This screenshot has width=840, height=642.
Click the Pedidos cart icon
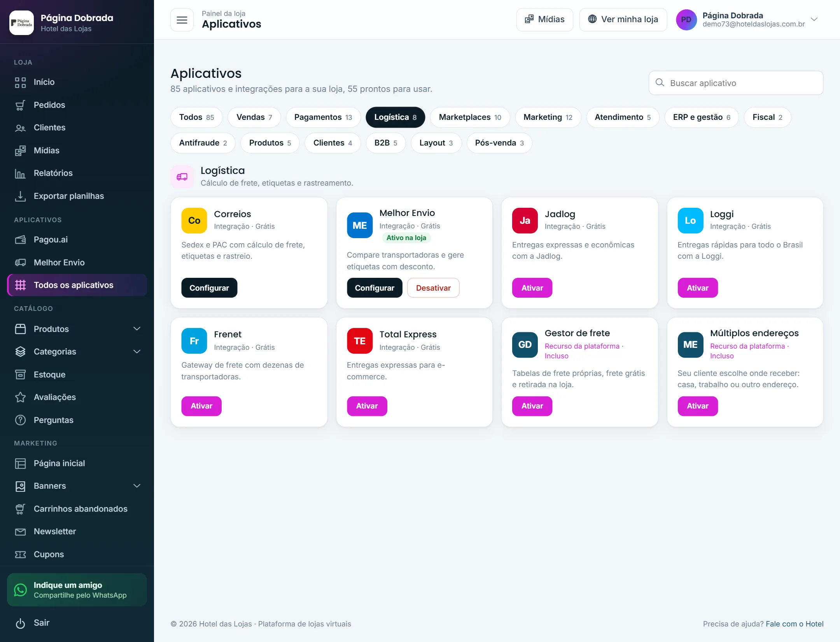tap(20, 105)
